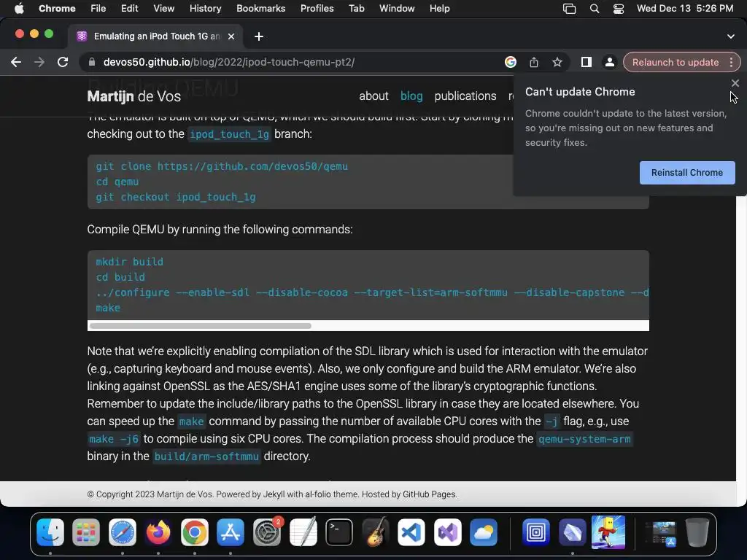The height and width of the screenshot is (560, 747).
Task: Click Reinstall Chrome button
Action: (x=687, y=172)
